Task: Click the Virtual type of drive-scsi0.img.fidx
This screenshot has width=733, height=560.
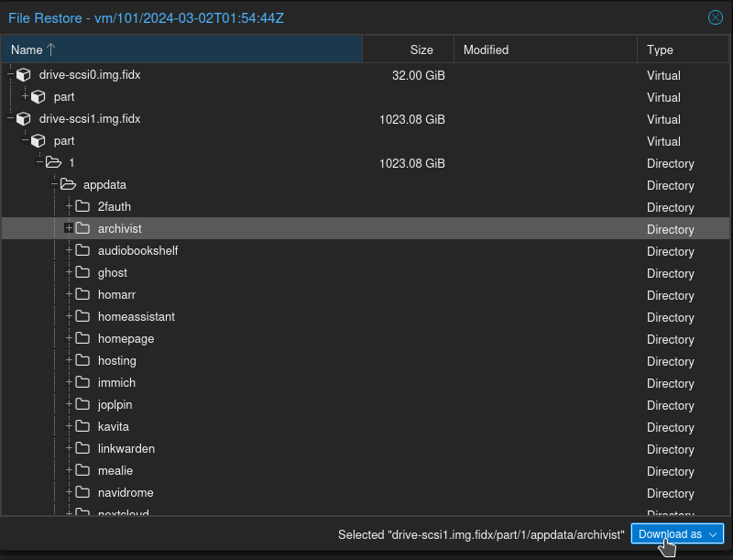Action: point(663,75)
